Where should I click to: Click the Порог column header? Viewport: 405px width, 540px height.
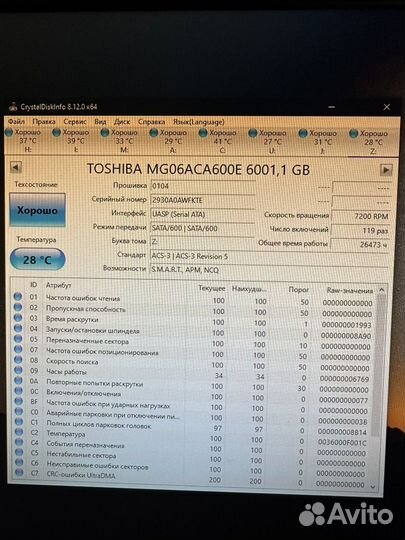299,290
